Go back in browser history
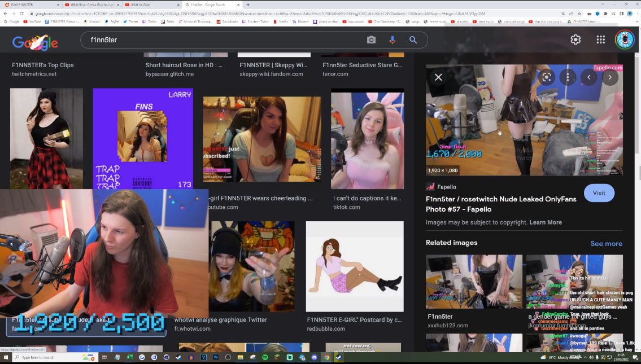The image size is (641, 364). [5, 14]
